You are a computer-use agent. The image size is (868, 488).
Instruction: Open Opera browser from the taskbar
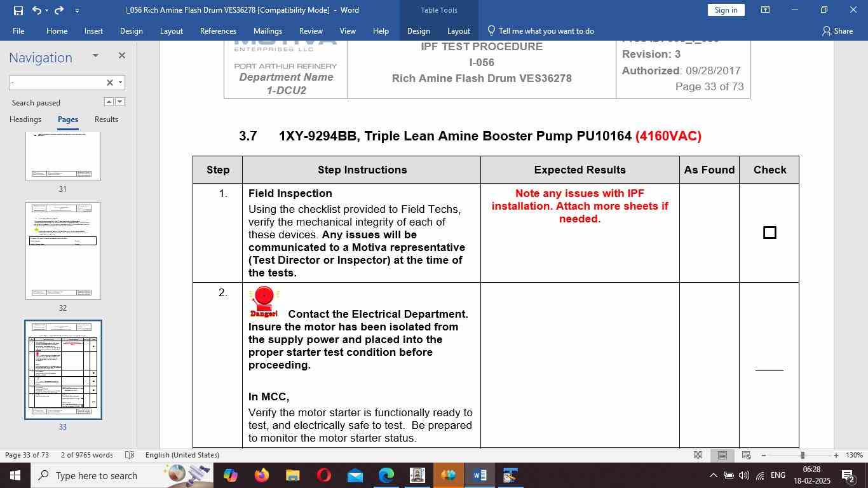pos(323,475)
